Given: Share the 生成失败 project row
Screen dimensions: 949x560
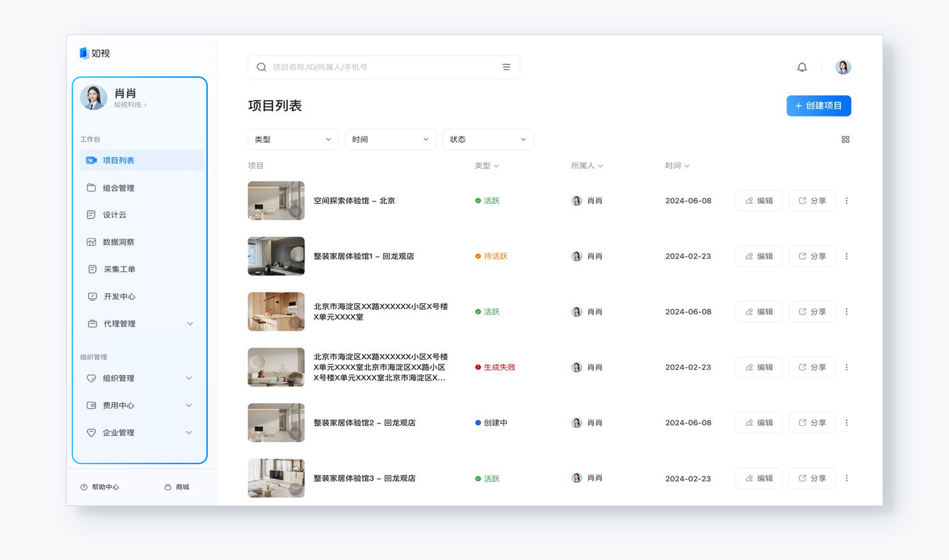Looking at the screenshot, I should 812,367.
